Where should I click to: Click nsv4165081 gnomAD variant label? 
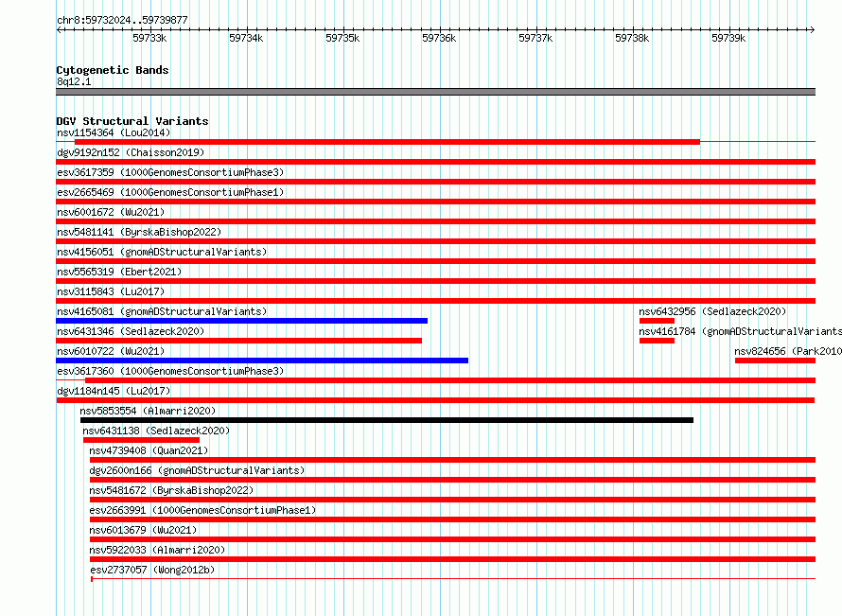click(162, 311)
